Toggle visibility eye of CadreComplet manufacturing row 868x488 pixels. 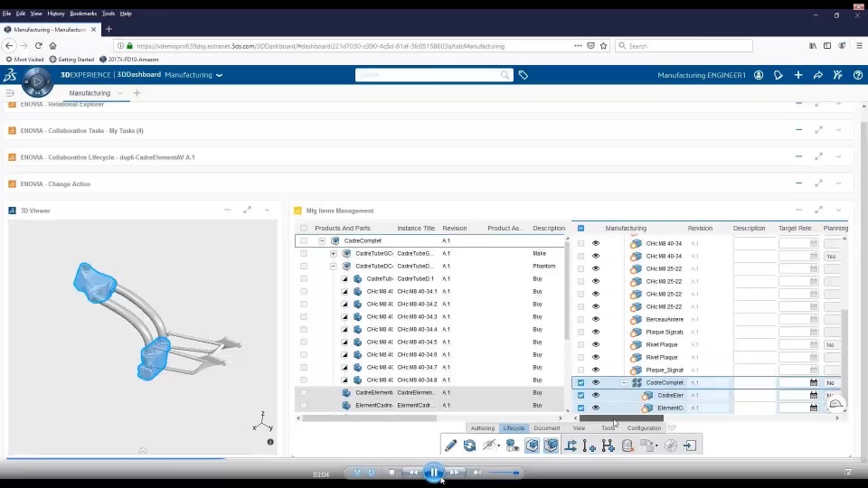click(x=596, y=382)
